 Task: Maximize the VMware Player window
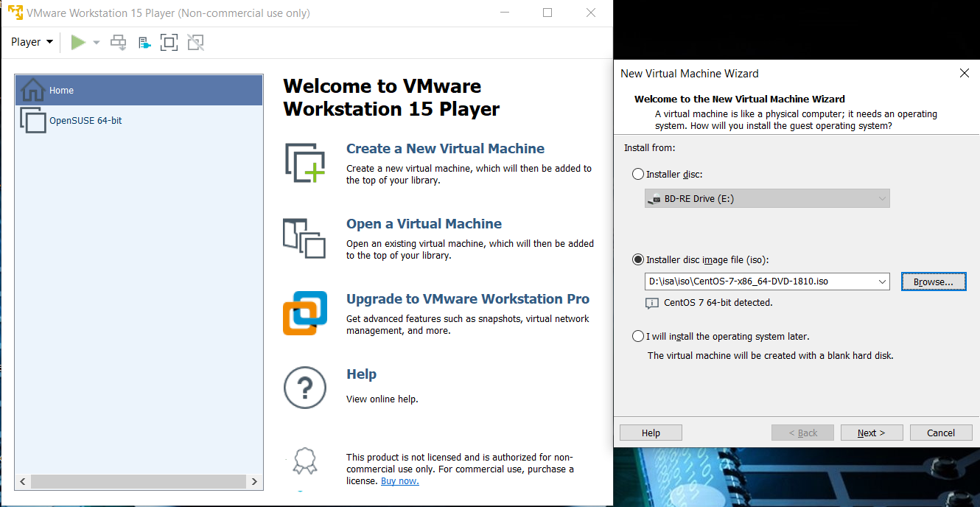click(547, 13)
